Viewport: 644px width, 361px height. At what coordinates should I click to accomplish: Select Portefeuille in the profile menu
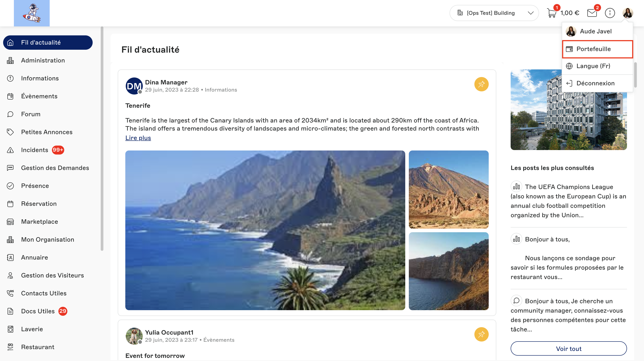pos(593,49)
